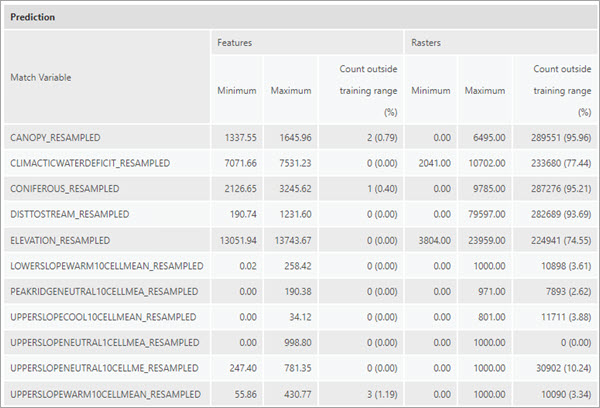The height and width of the screenshot is (408, 600).
Task: Click the Prediction section title
Action: (32, 17)
